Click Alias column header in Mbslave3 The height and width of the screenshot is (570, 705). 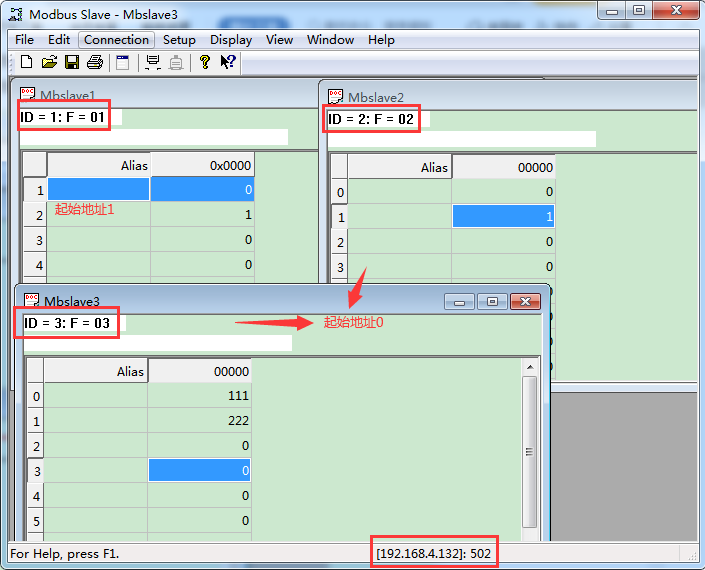96,371
